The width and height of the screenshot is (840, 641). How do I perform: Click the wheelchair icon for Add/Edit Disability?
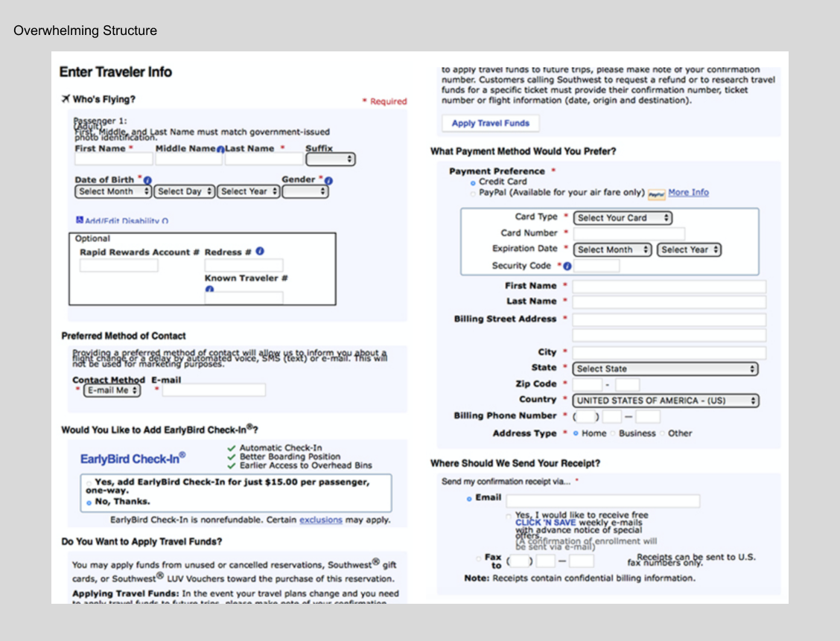click(79, 220)
